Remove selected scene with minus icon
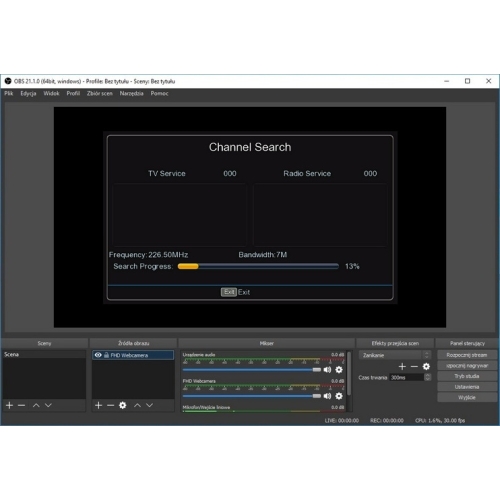 coord(22,405)
